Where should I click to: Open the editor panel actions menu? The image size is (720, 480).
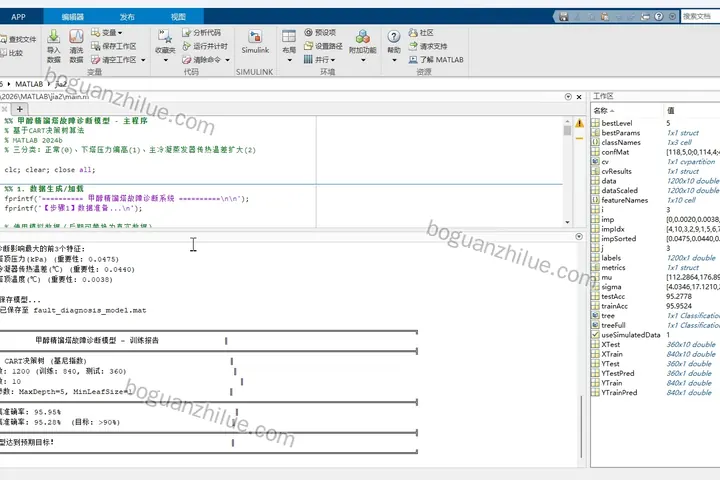[x=568, y=96]
